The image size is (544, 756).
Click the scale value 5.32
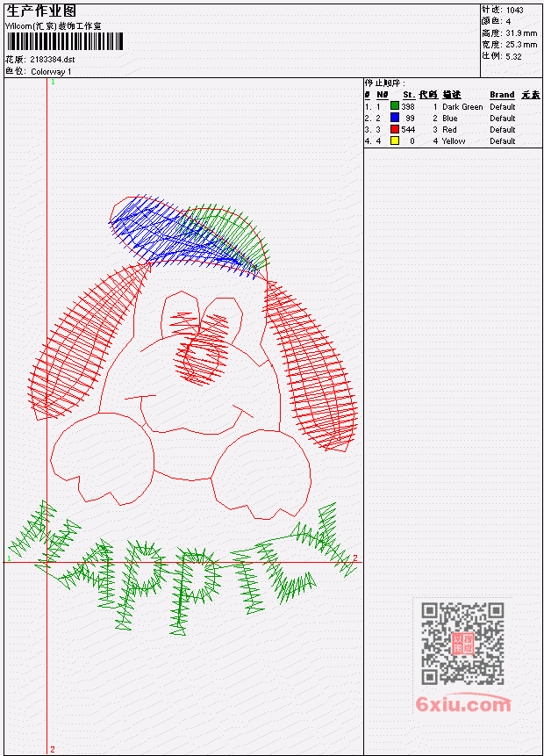click(513, 56)
